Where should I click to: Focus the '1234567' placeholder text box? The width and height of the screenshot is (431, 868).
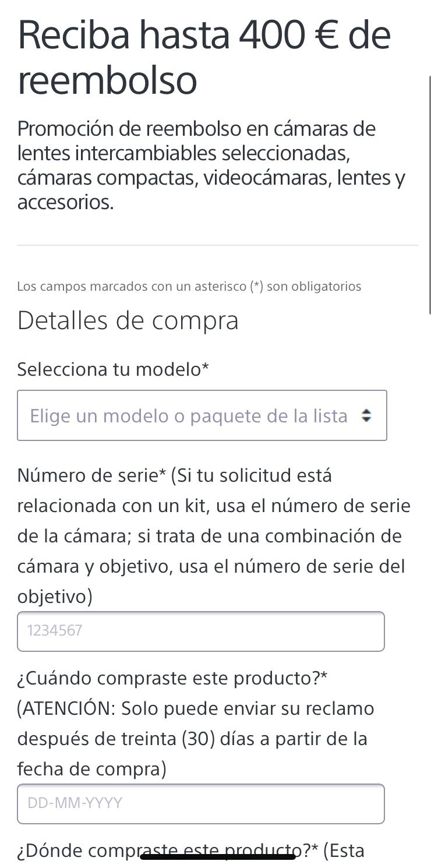(x=201, y=631)
